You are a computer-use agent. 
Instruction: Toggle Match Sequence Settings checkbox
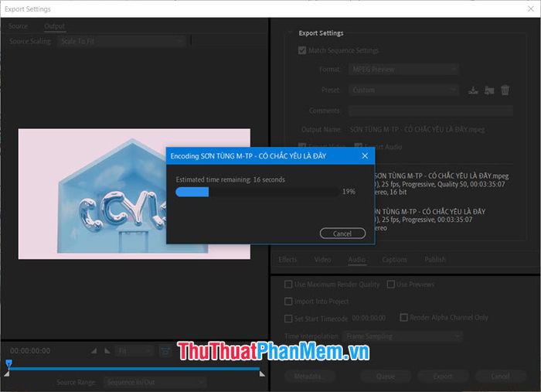[302, 51]
